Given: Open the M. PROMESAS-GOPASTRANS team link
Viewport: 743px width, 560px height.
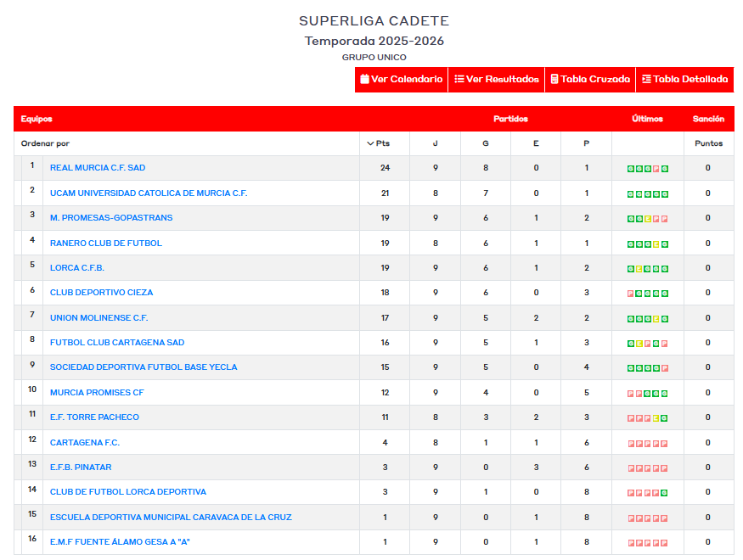Looking at the screenshot, I should point(111,218).
